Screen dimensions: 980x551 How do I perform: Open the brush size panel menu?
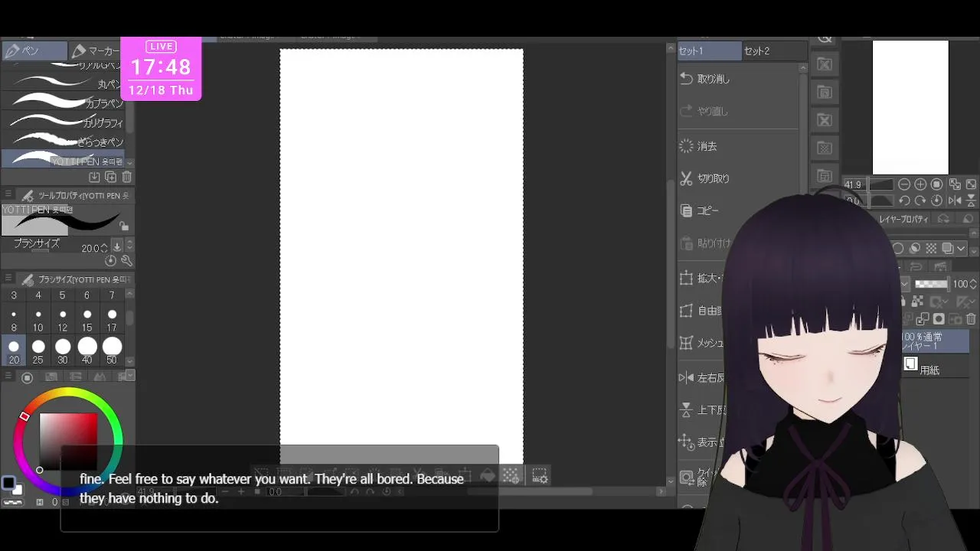tap(8, 279)
